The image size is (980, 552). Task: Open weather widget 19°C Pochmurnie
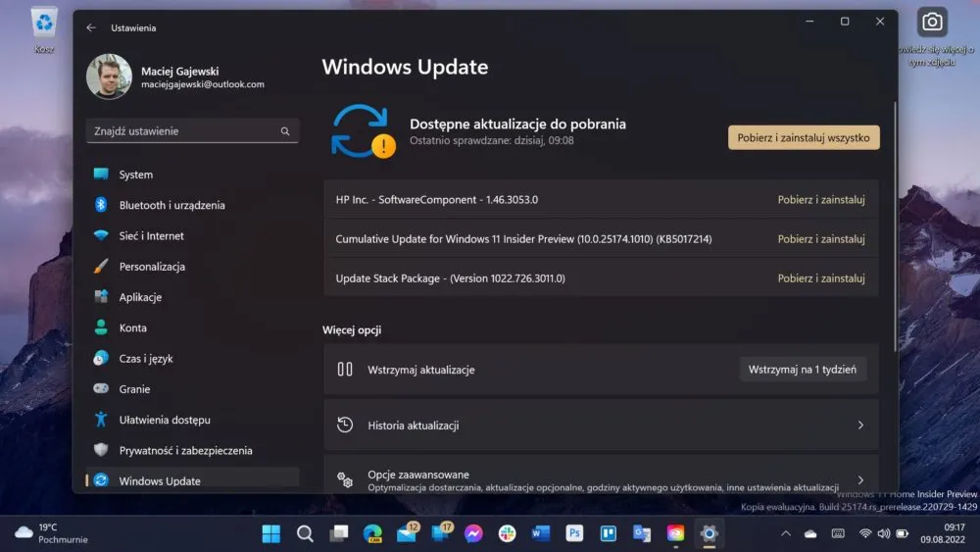coord(51,533)
